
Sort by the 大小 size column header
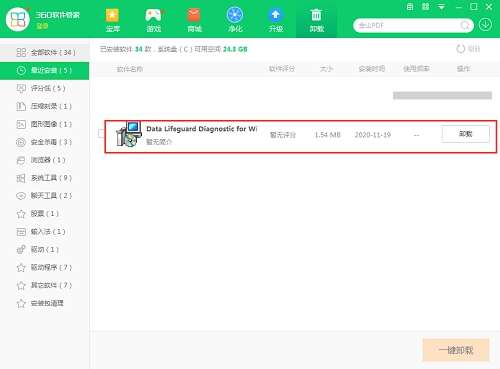coord(326,69)
